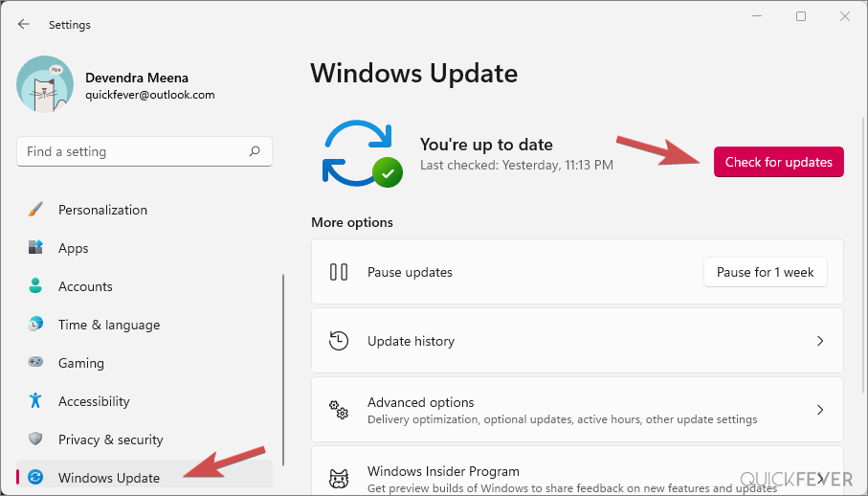Open the user profile avatar picture
The height and width of the screenshot is (496, 868).
45,84
